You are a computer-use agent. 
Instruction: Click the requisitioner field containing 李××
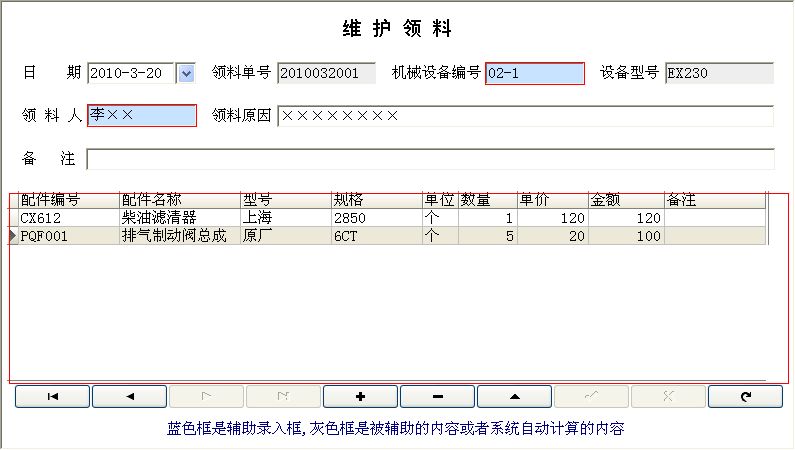pyautogui.click(x=142, y=116)
